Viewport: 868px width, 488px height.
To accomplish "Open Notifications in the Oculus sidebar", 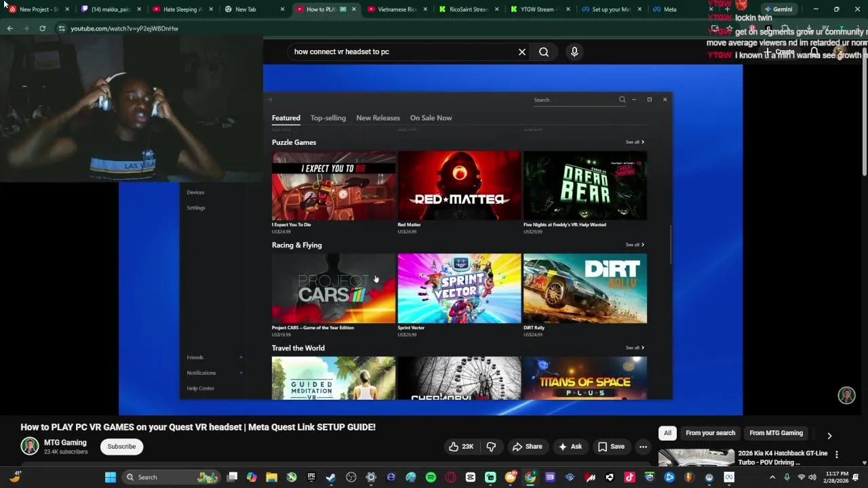I will (201, 373).
